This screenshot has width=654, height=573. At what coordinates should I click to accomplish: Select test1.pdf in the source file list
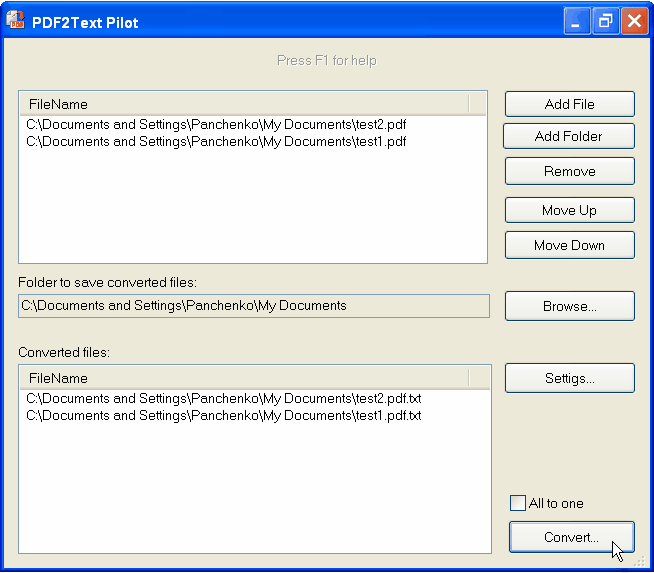(x=216, y=142)
